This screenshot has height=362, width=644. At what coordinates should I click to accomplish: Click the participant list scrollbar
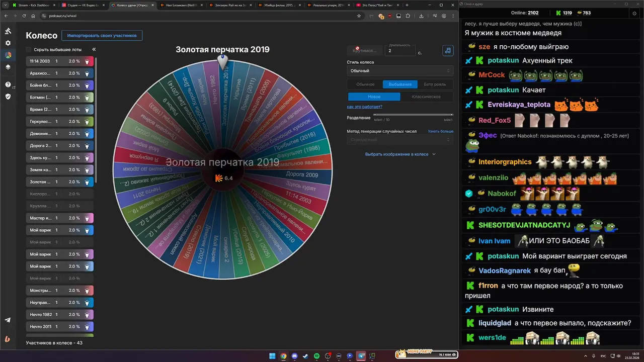tap(96, 121)
